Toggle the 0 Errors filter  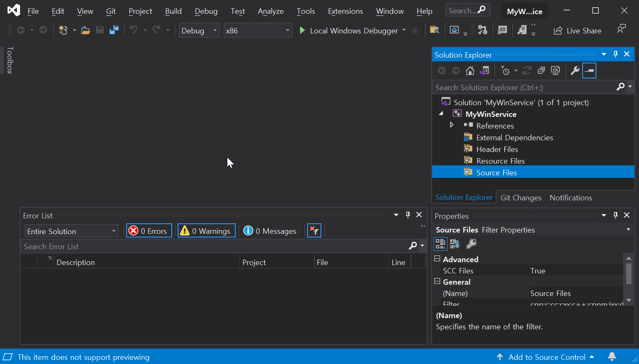coord(149,231)
